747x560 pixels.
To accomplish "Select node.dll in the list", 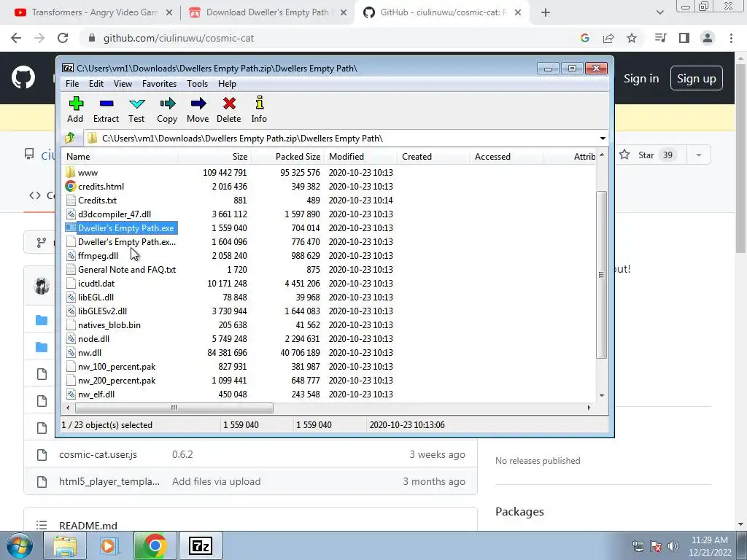I will [x=93, y=338].
